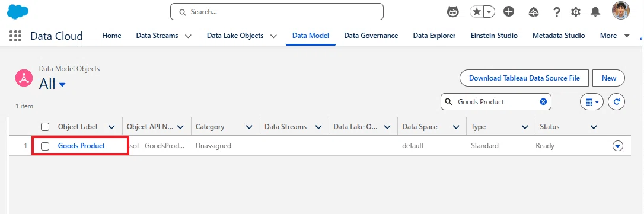This screenshot has height=214, width=644.
Task: Open the global actions plus icon
Action: pos(509,12)
